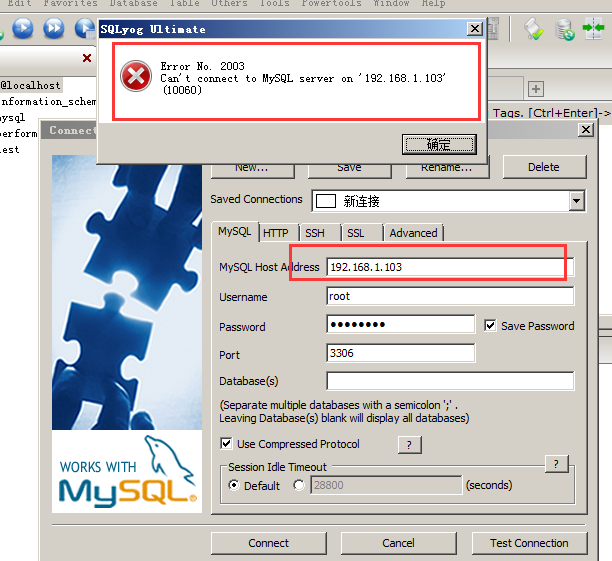Click the Username input field

point(450,296)
